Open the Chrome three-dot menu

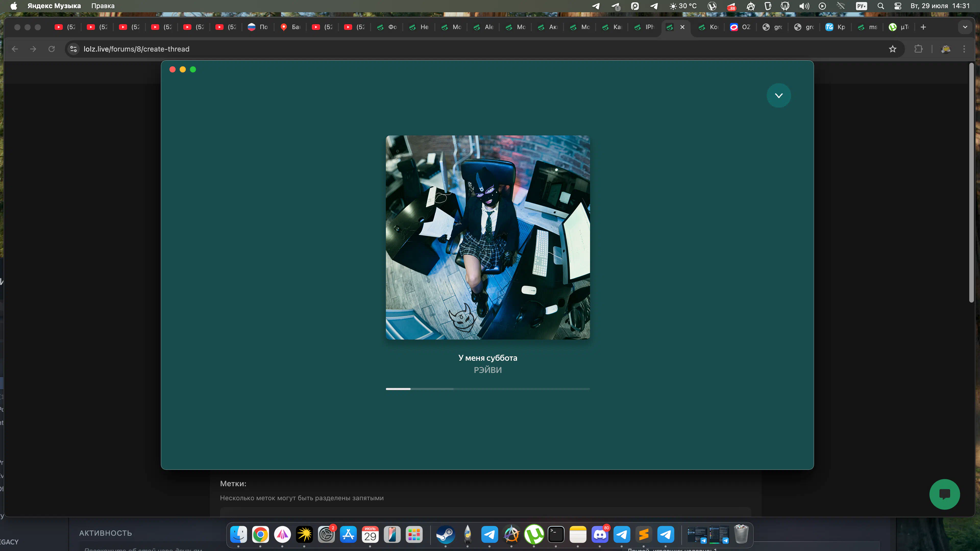pos(964,49)
